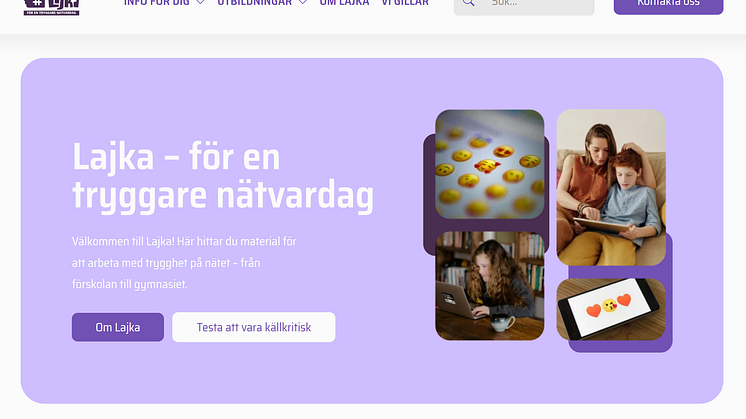
Task: Expand the UTBILDNINGAR chevron arrow
Action: click(303, 2)
